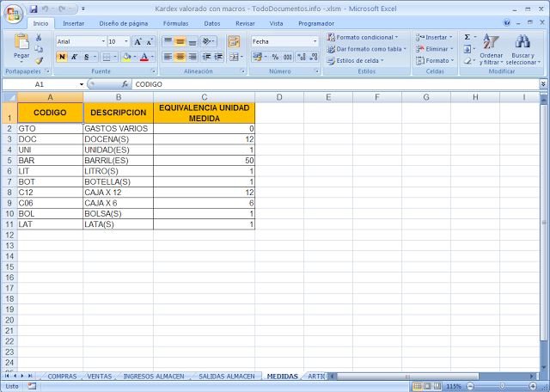The image size is (550, 392).
Task: Undo the last action
Action: click(45, 9)
